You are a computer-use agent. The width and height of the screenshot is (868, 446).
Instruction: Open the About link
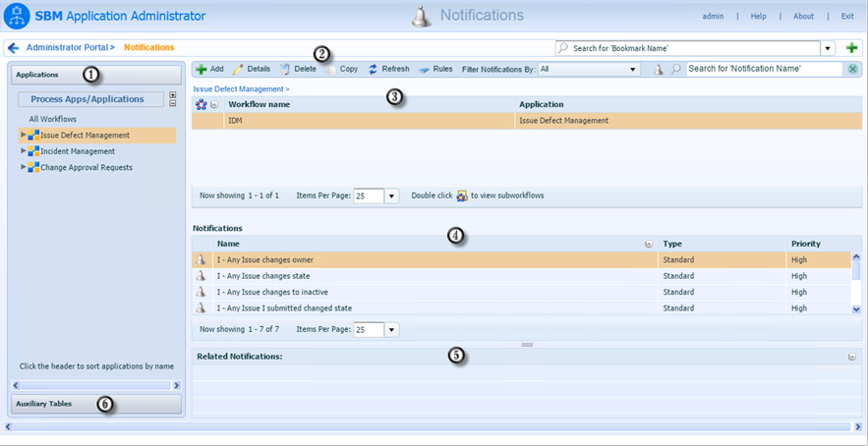803,16
